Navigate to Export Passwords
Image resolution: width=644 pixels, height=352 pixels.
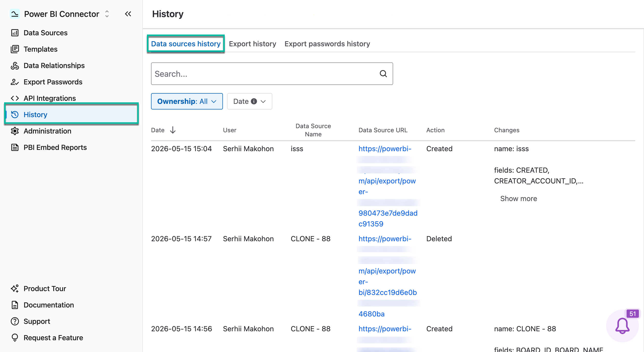click(x=53, y=82)
